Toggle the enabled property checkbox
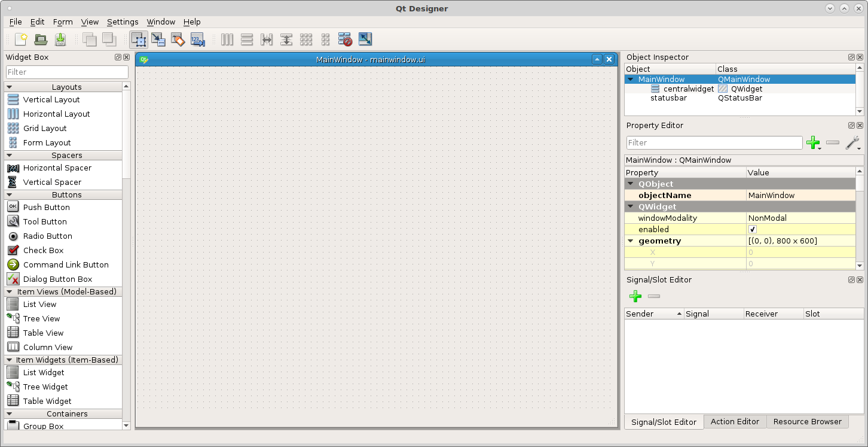Image resolution: width=868 pixels, height=447 pixels. (x=753, y=230)
